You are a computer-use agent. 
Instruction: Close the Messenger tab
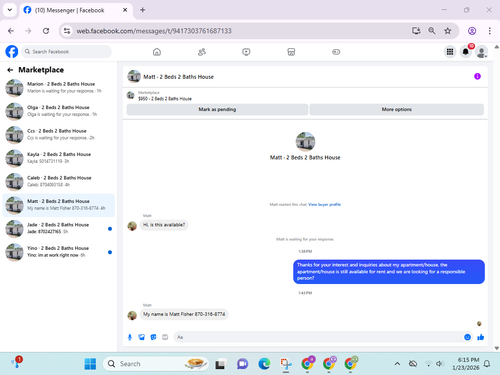[125, 10]
